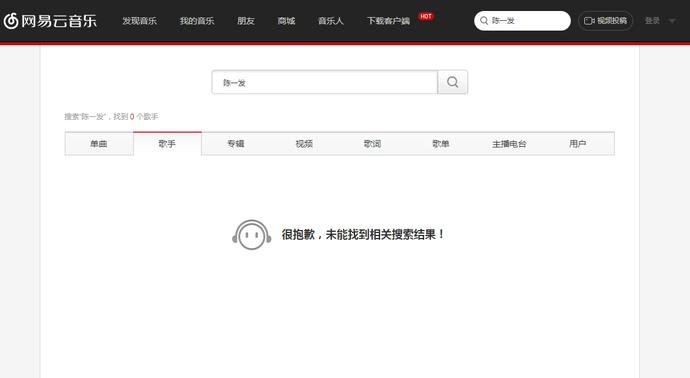Select the 歌单 tab
This screenshot has width=690, height=378.
(x=441, y=144)
